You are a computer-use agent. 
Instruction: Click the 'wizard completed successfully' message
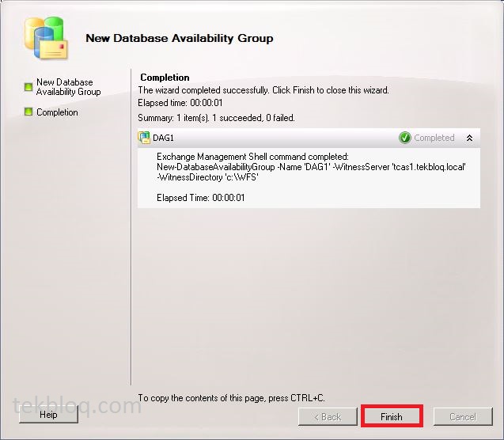pyautogui.click(x=263, y=90)
